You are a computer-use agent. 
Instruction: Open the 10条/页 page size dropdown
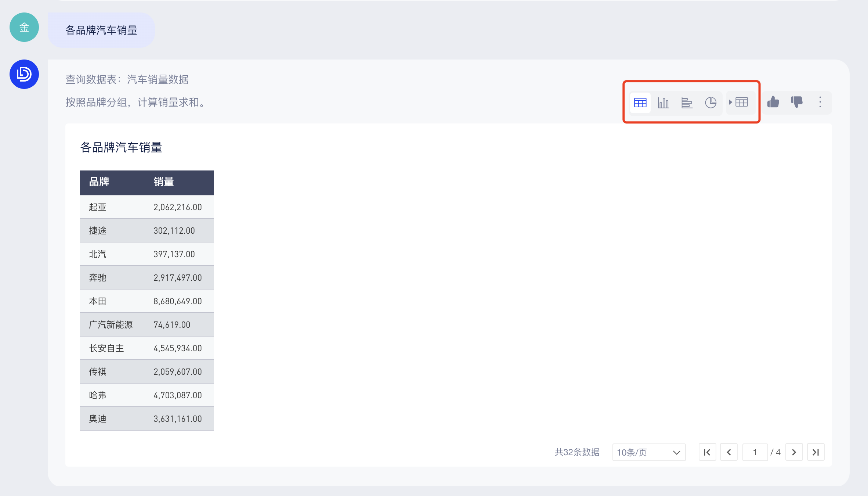[648, 452]
